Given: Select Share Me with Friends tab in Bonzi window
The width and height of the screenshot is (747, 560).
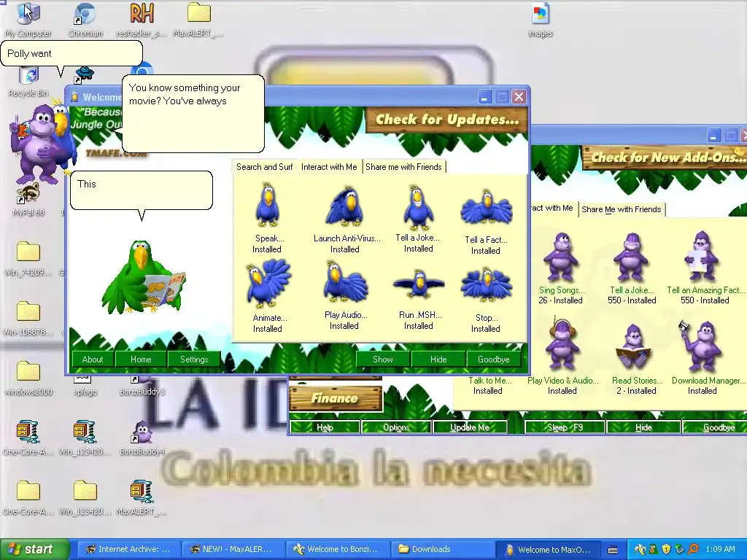Looking at the screenshot, I should (x=622, y=209).
